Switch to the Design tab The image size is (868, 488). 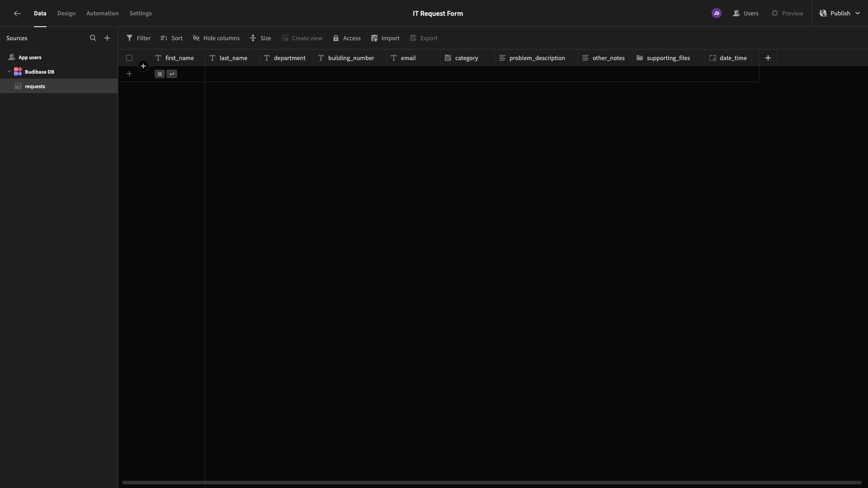(66, 14)
